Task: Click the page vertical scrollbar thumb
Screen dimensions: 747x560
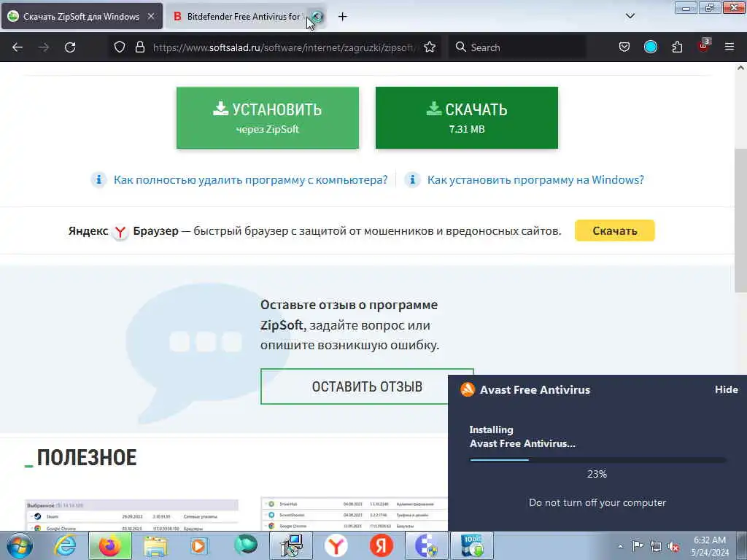Action: [740, 222]
